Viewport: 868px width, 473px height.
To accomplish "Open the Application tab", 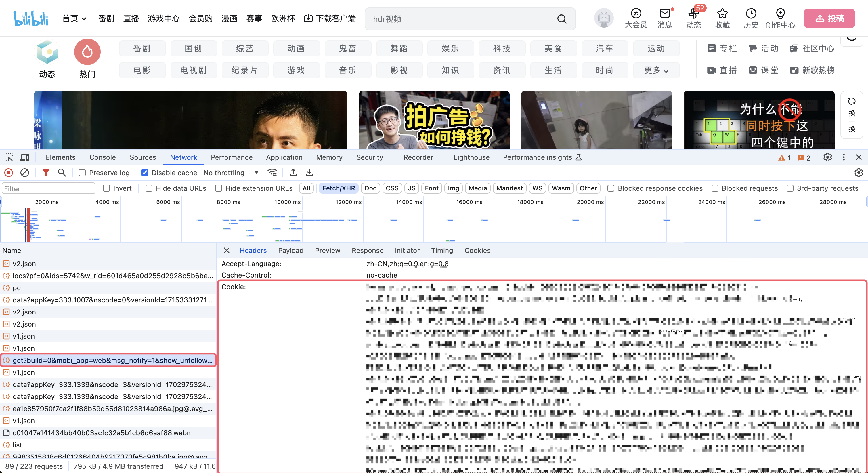I will pyautogui.click(x=284, y=157).
